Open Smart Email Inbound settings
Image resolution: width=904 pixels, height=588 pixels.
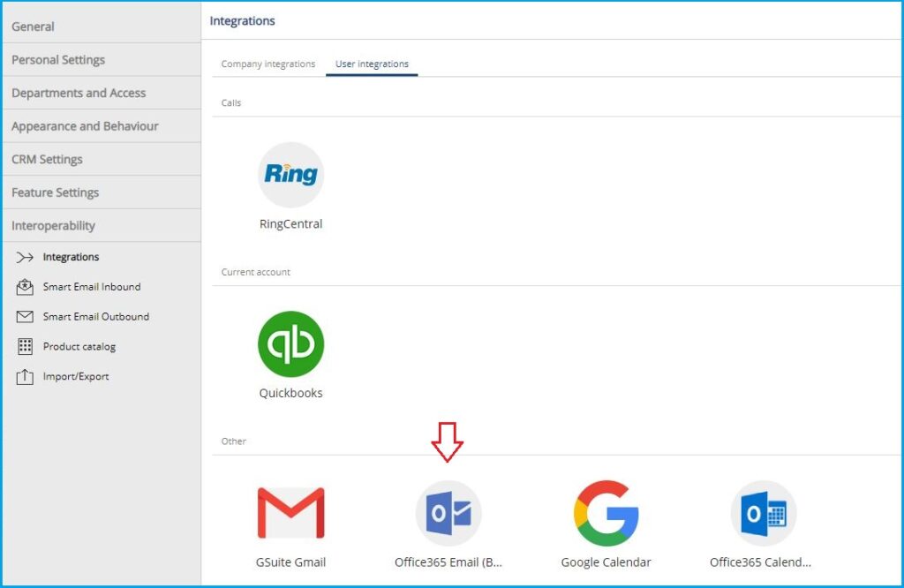click(92, 287)
